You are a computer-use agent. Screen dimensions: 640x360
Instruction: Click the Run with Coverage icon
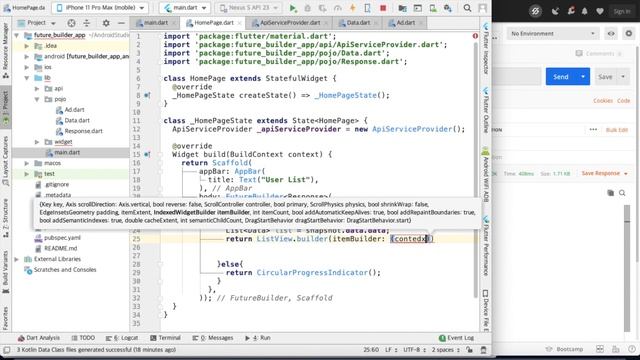pos(322,8)
